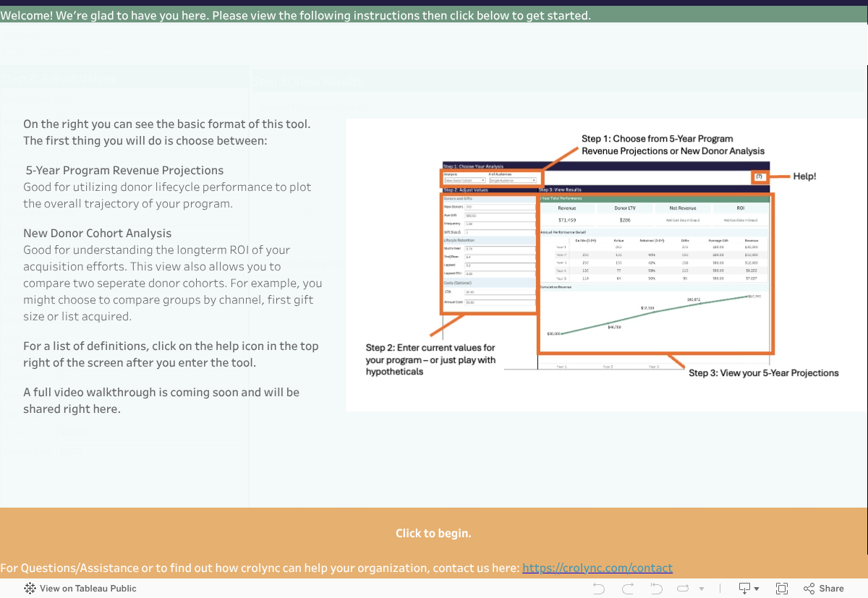Viewport: 868px width, 598px height.
Task: Click the orange "Click to begin." button
Action: [x=433, y=533]
